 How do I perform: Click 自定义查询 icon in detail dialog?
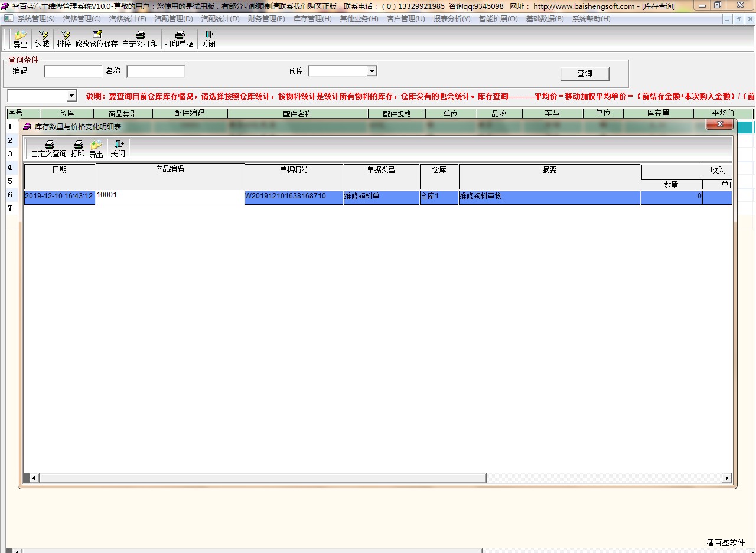49,145
